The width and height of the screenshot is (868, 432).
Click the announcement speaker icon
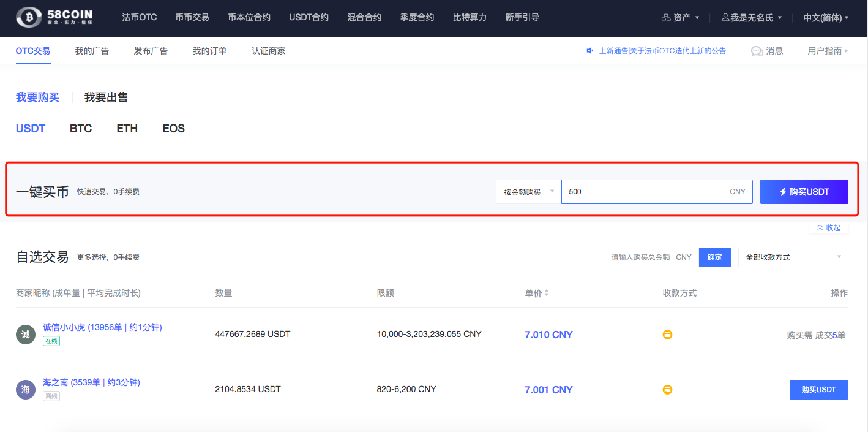[x=590, y=51]
